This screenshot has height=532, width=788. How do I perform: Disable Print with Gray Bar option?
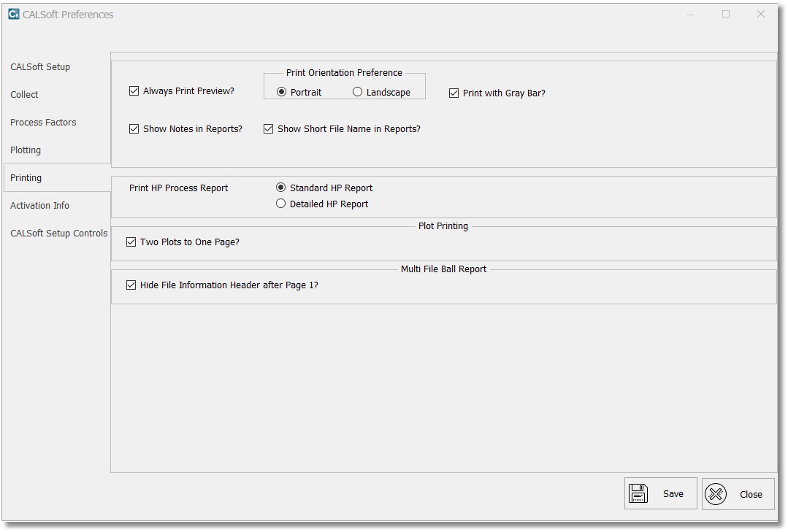click(x=454, y=93)
